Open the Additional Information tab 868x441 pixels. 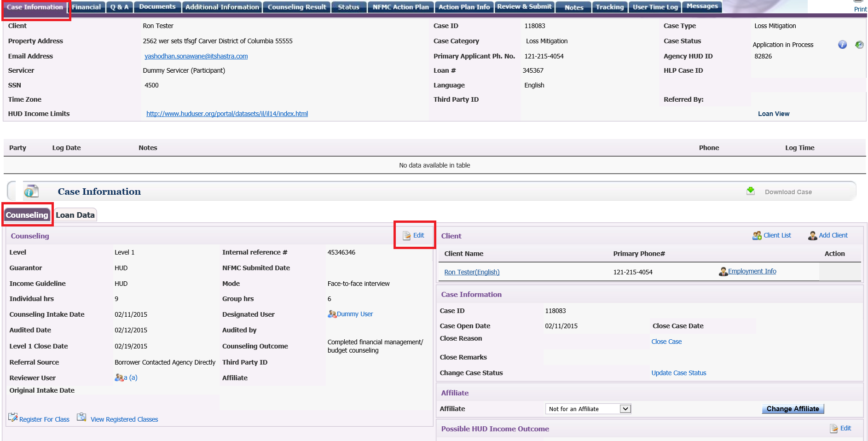point(222,7)
